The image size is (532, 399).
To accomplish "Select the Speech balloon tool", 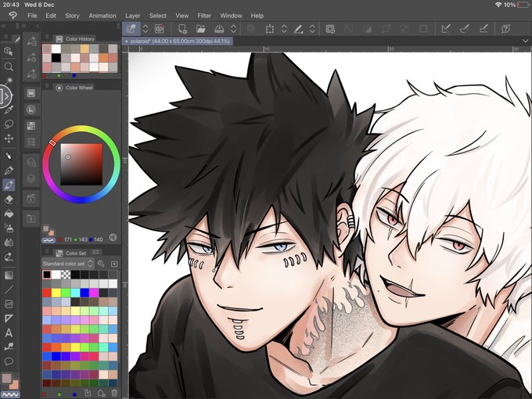I will pyautogui.click(x=9, y=361).
